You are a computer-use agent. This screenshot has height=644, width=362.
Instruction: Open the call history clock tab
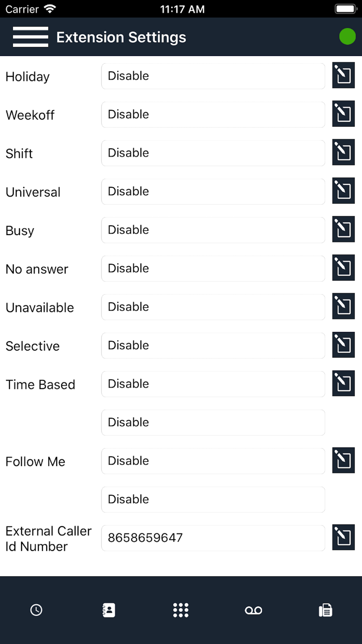point(36,610)
